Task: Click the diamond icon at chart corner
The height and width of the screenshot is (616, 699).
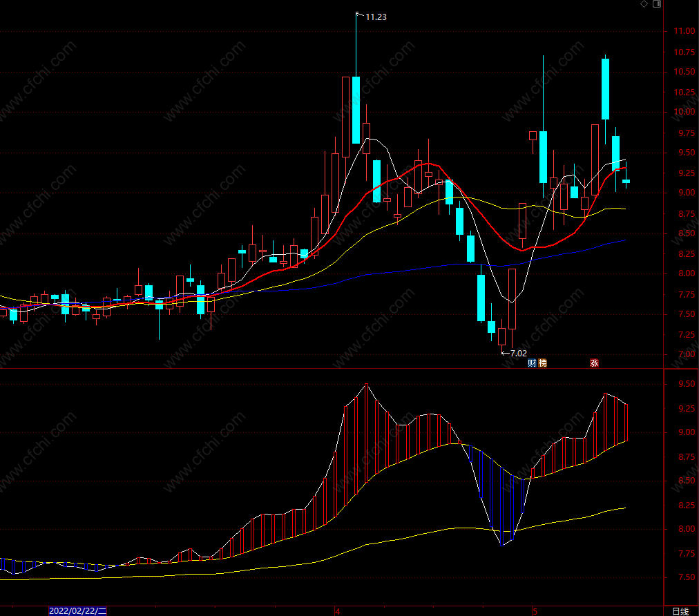Action: 644,4
